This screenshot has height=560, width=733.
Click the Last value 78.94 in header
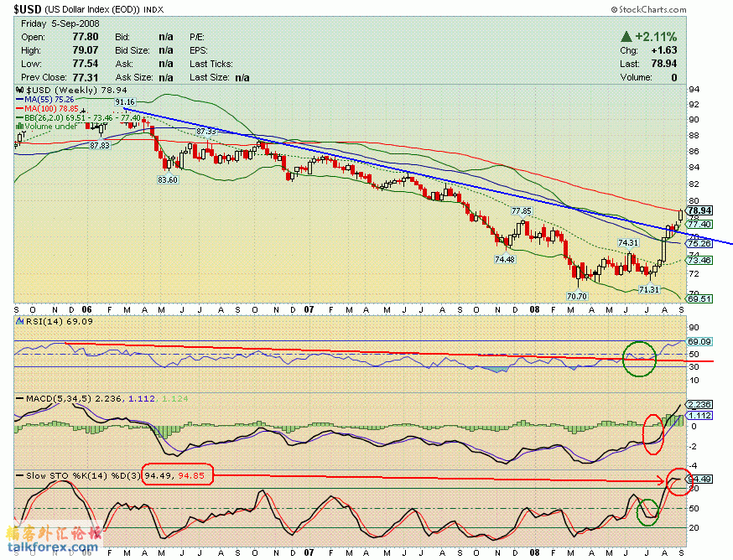[664, 63]
